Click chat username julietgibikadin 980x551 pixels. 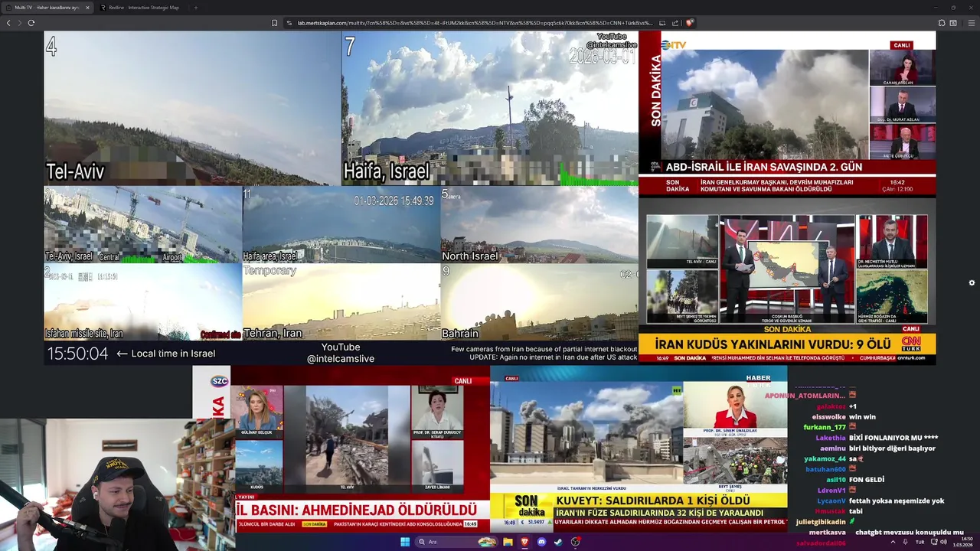pyautogui.click(x=821, y=522)
